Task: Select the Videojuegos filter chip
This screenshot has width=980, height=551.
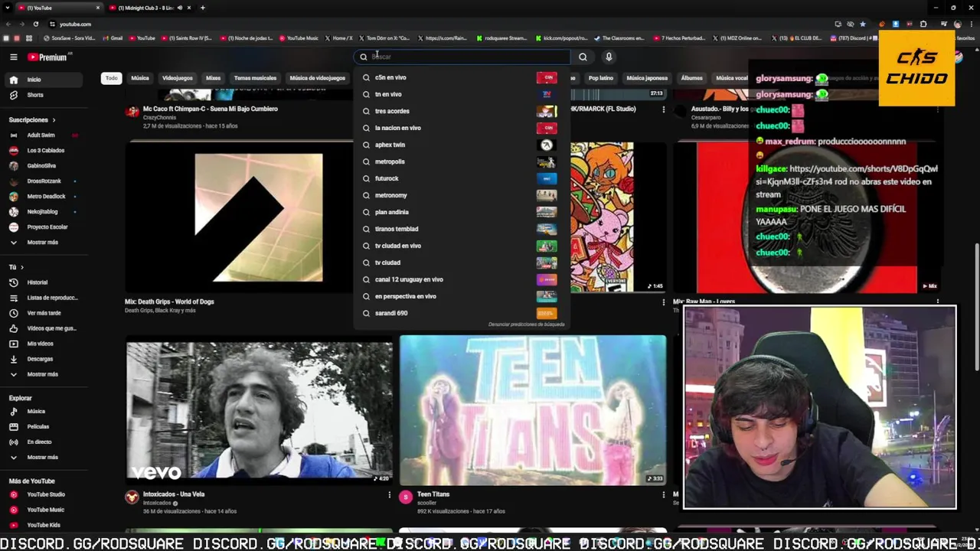Action: click(177, 78)
